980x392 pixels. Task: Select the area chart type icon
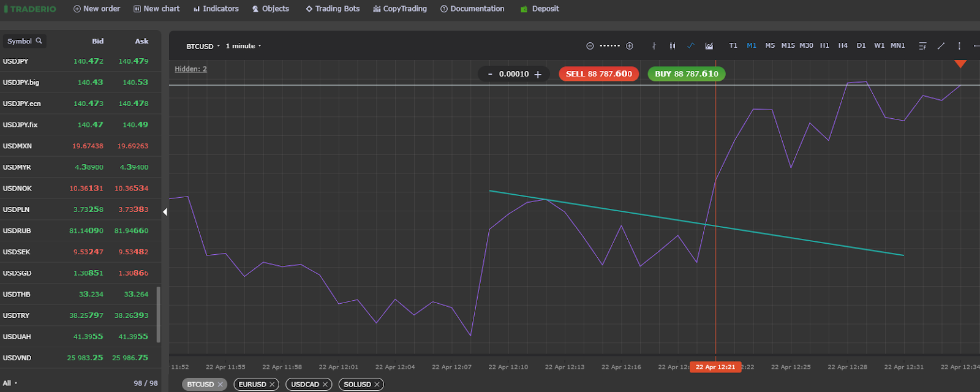coord(709,46)
